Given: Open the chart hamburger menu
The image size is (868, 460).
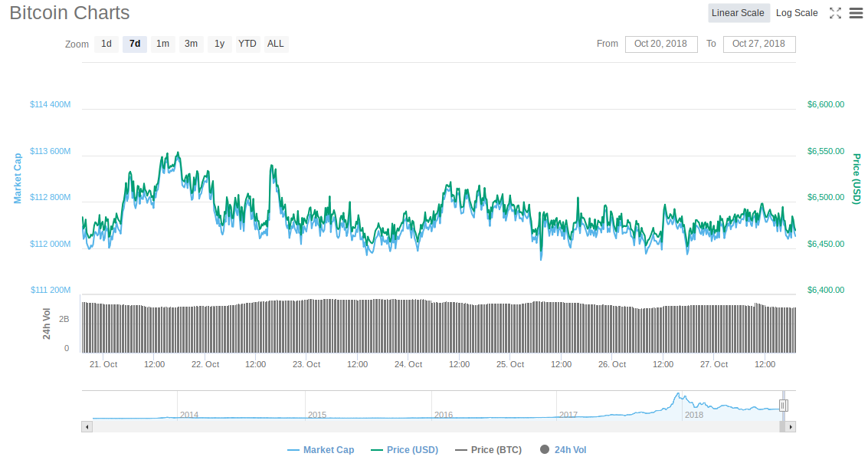Looking at the screenshot, I should (856, 13).
